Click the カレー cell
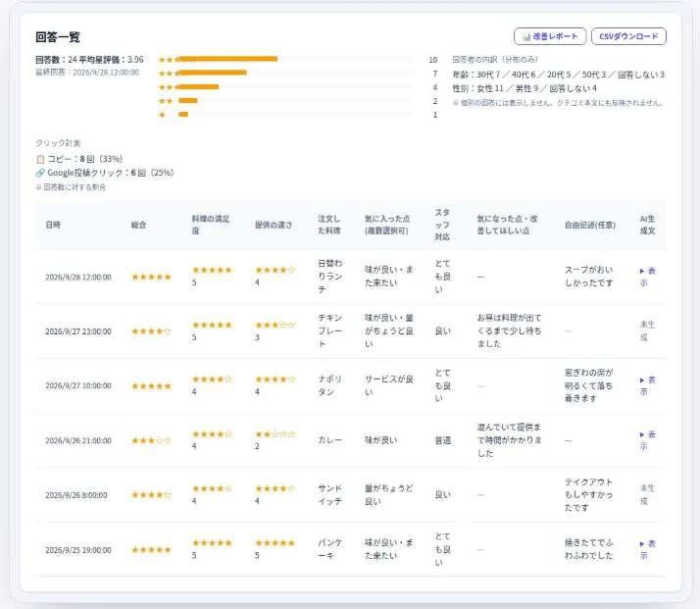The image size is (700, 609). (x=330, y=440)
